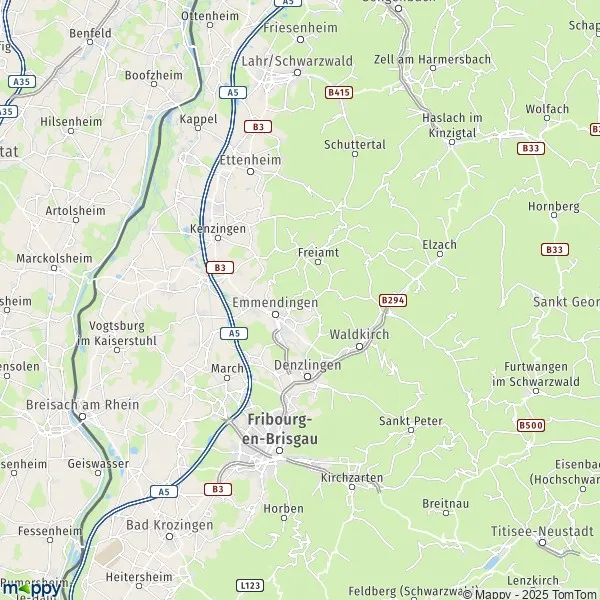This screenshot has height=600, width=600.
Task: Select the Fribourg-en-Brisgau city label
Action: (x=280, y=429)
